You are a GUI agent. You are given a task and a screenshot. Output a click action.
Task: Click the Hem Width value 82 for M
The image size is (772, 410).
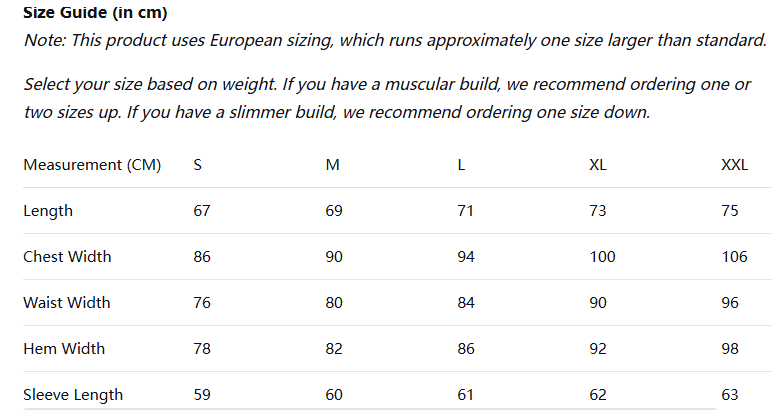coord(334,349)
